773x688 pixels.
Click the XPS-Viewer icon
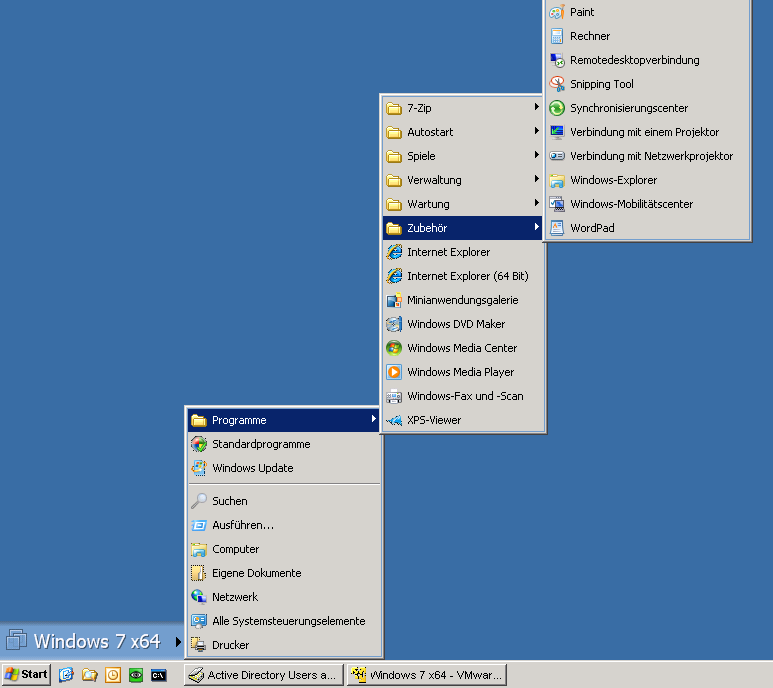(x=394, y=420)
